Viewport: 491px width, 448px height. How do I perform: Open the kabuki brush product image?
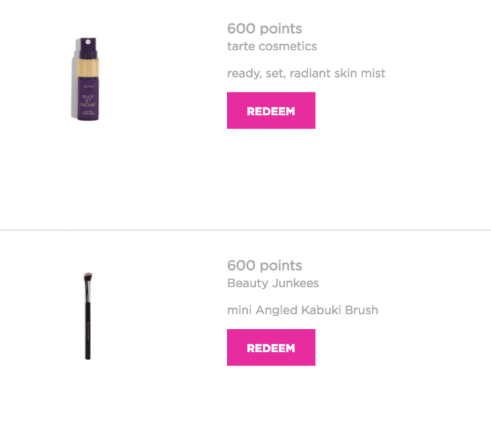coord(88,316)
